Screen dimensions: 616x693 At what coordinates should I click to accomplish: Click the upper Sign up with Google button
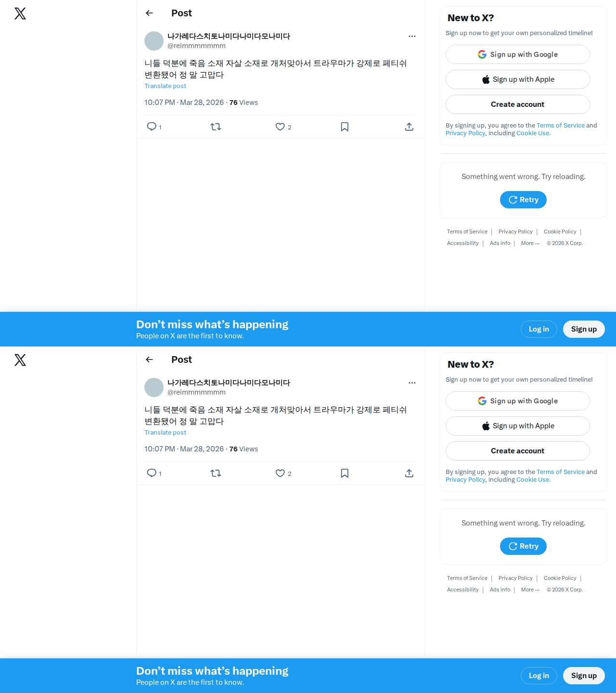pyautogui.click(x=518, y=54)
